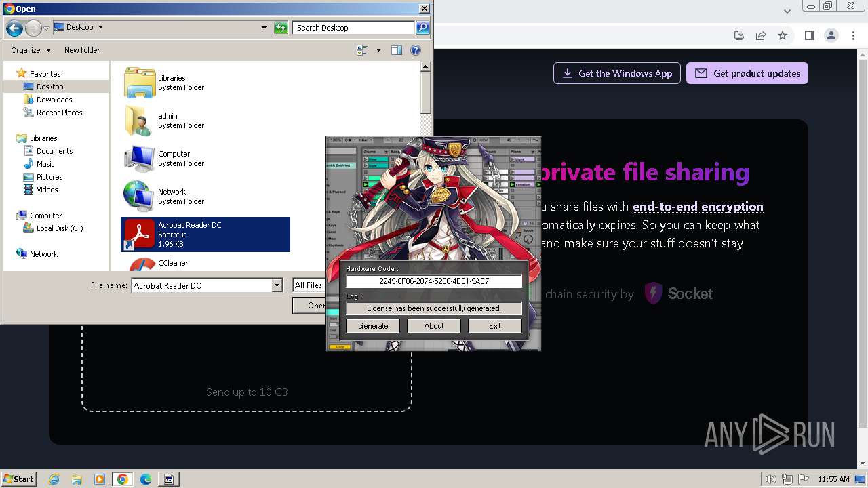Open the Socket link
This screenshot has height=488, width=868.
pyautogui.click(x=679, y=293)
